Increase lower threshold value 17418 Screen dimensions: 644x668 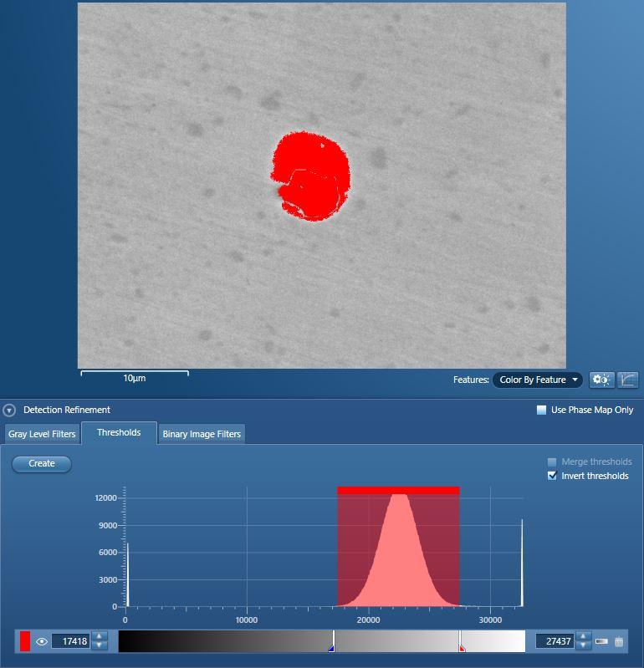(100, 637)
